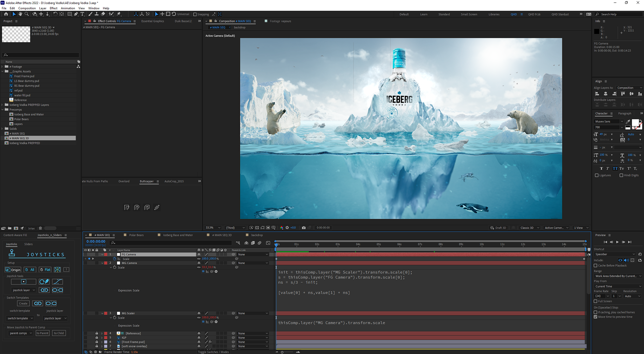Click the text fill color swatch
The image size is (644, 354).
(x=635, y=122)
